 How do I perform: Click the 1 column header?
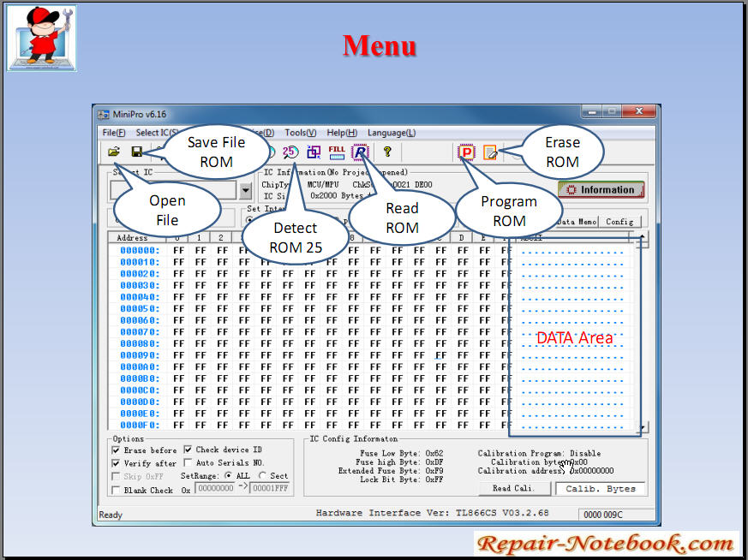click(x=199, y=237)
